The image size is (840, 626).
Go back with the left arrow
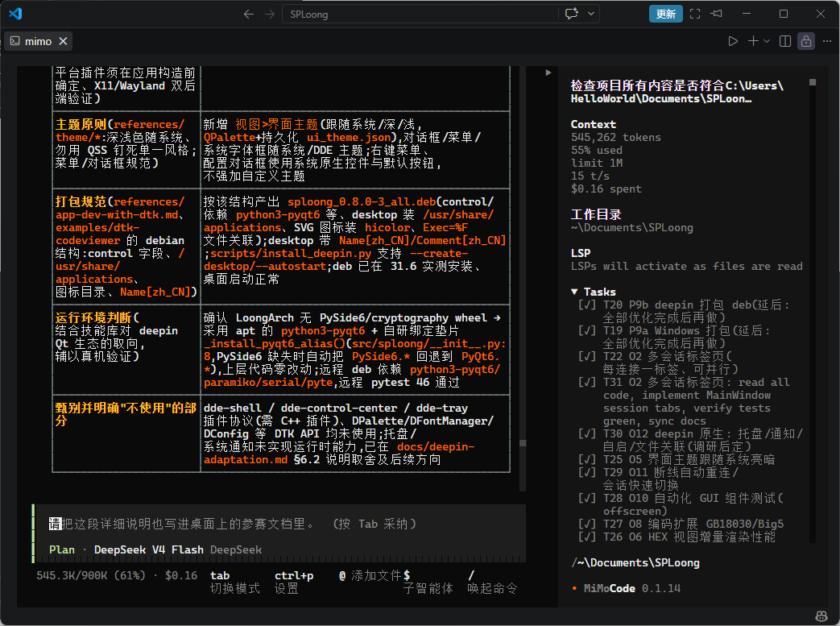pos(249,14)
